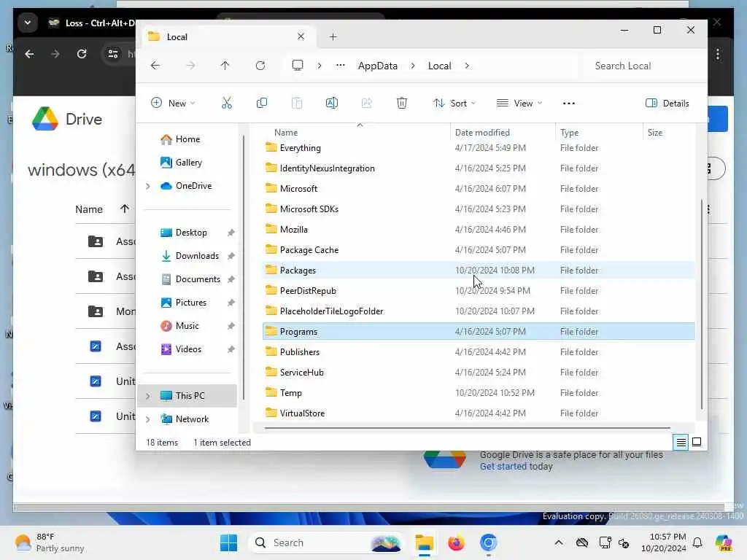Open Pictures quick access folder
This screenshot has width=747, height=560.
coord(190,303)
